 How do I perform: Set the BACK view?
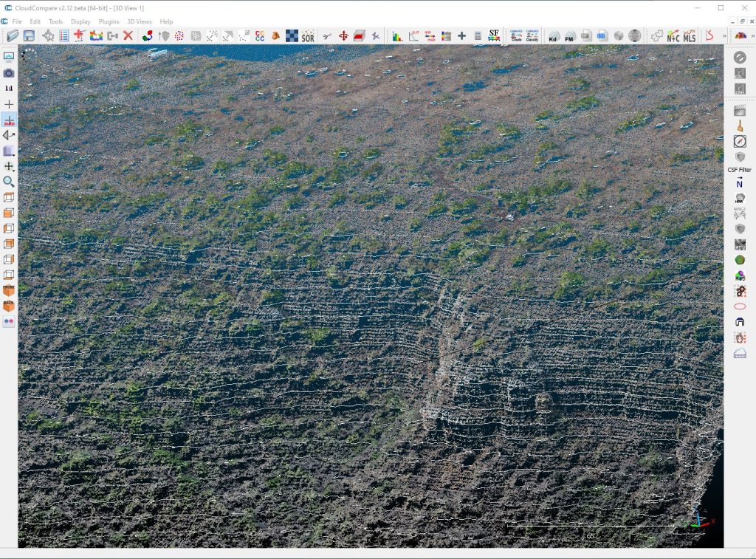click(x=9, y=306)
